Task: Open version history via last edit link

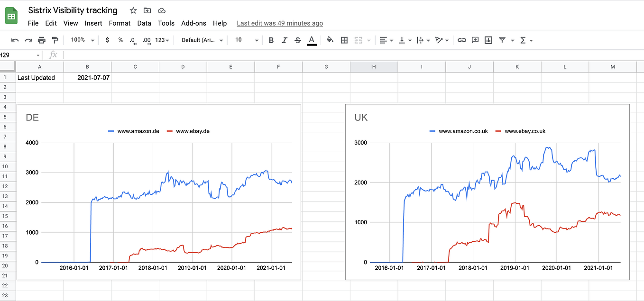Action: click(280, 23)
